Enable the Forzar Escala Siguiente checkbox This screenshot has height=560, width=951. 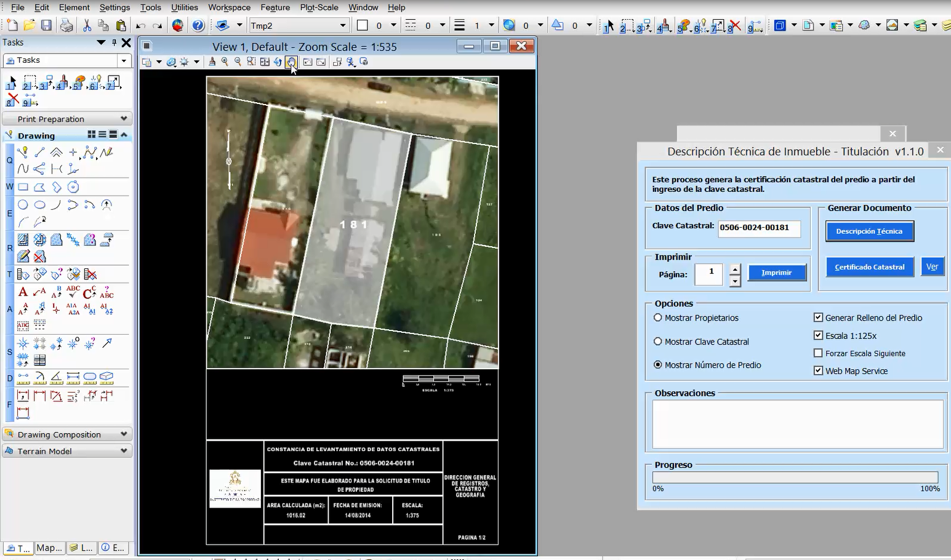818,353
